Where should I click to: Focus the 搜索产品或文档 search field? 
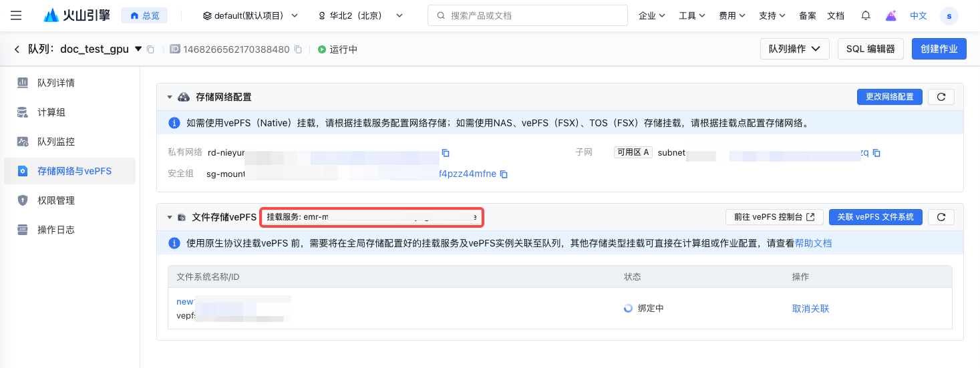point(527,15)
